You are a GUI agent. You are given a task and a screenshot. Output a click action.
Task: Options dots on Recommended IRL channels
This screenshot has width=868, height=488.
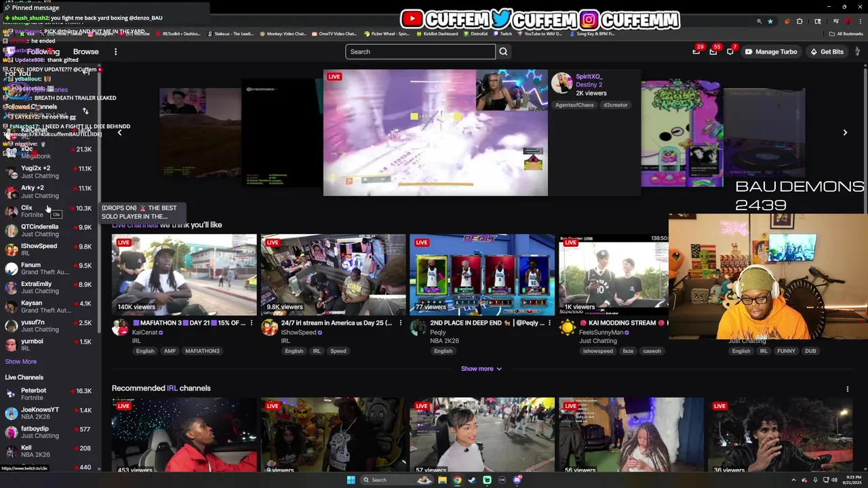pos(847,389)
